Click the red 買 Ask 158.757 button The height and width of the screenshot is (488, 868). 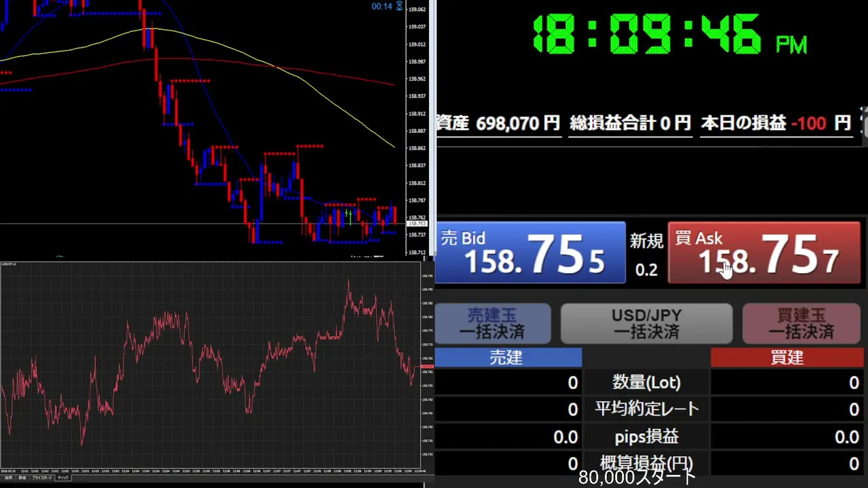point(764,253)
